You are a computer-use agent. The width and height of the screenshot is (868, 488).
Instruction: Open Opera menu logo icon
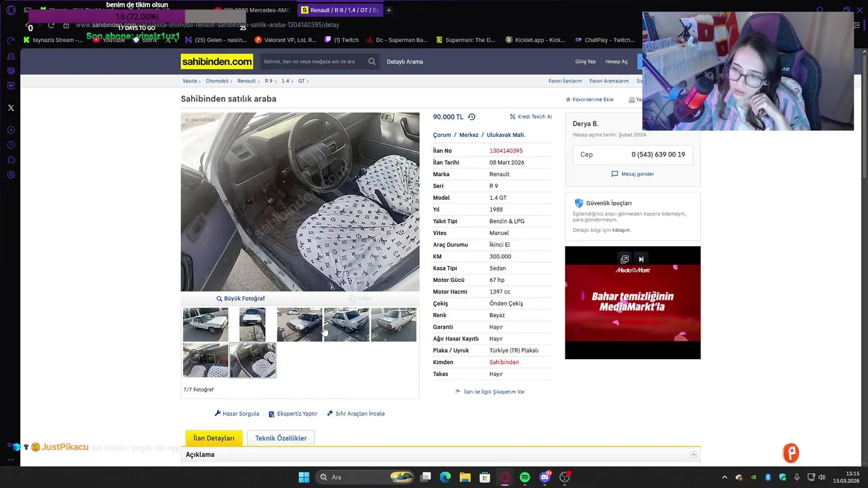tap(11, 10)
